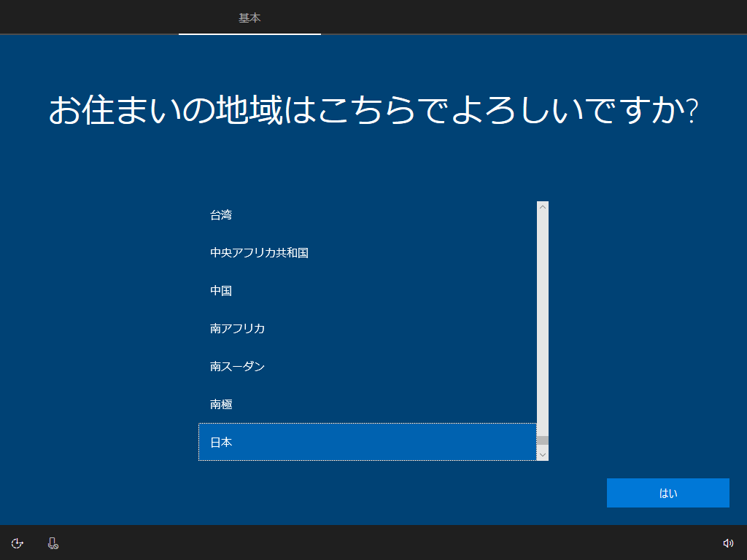Viewport: 747px width, 560px height.
Task: Click the volume speaker icon
Action: [727, 543]
